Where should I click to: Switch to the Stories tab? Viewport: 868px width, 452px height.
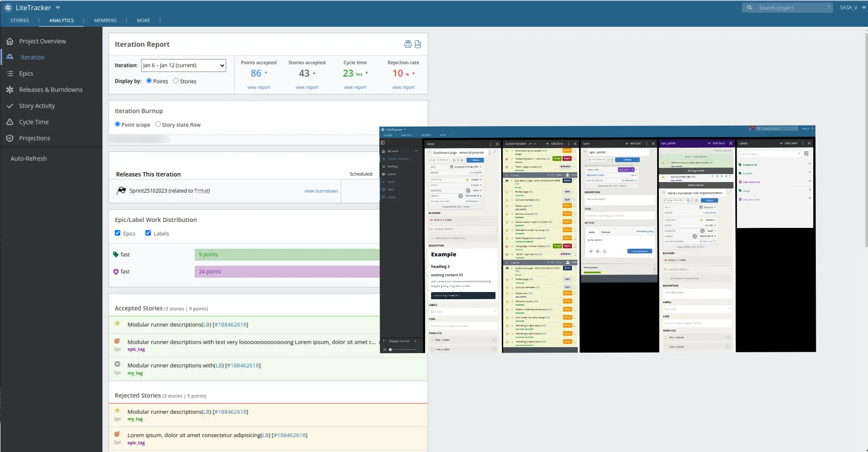coord(20,20)
